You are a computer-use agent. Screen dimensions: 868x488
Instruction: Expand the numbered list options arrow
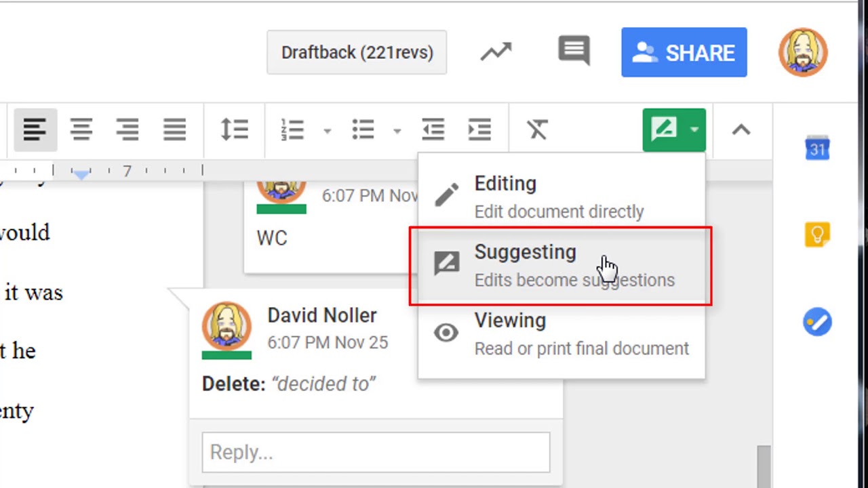point(327,130)
